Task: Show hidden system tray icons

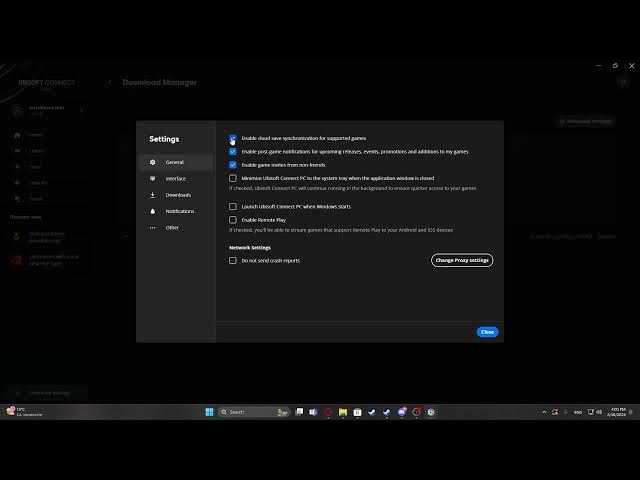Action: coord(544,412)
